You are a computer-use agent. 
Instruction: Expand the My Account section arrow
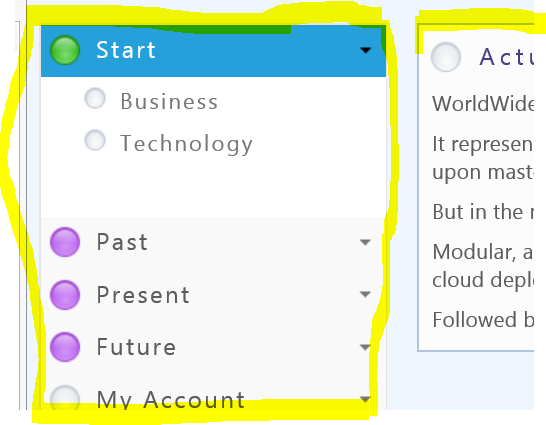(365, 399)
